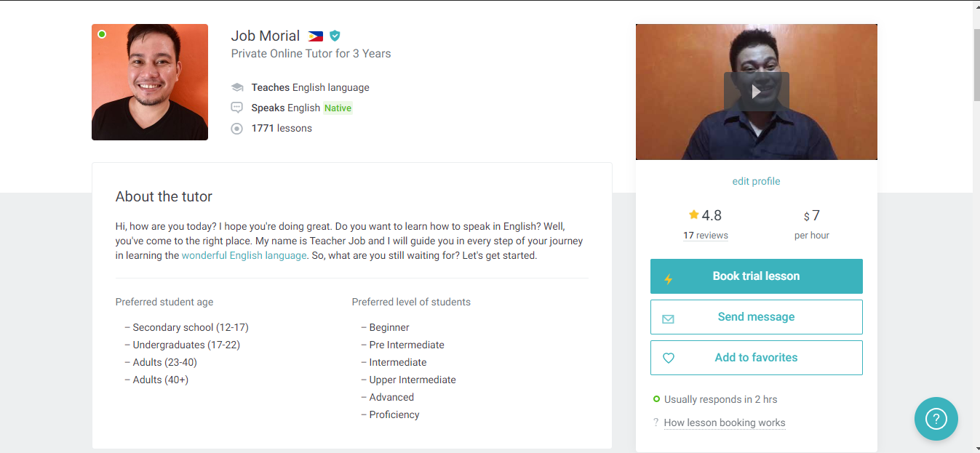Click the verified shield badge icon
This screenshot has height=453, width=980.
[x=335, y=36]
